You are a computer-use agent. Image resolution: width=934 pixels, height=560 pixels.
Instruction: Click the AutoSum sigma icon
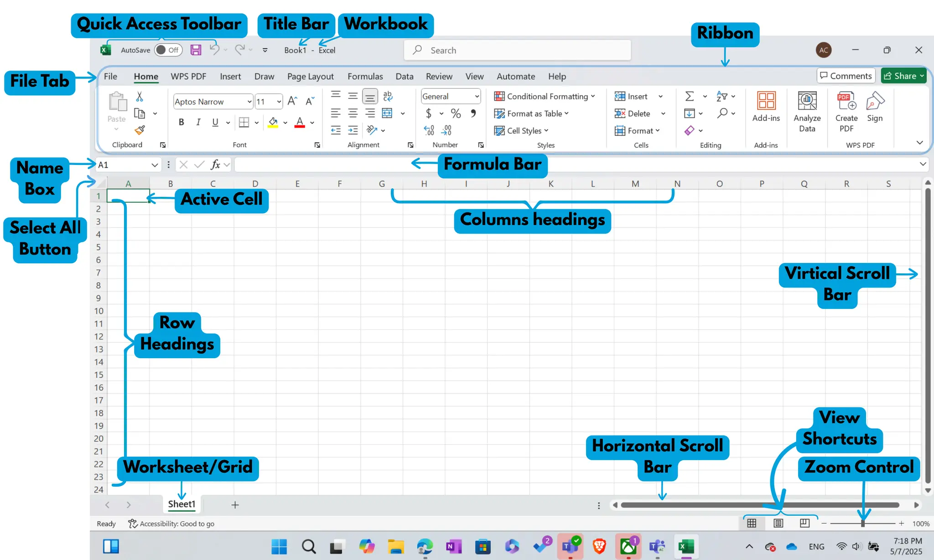[690, 96]
